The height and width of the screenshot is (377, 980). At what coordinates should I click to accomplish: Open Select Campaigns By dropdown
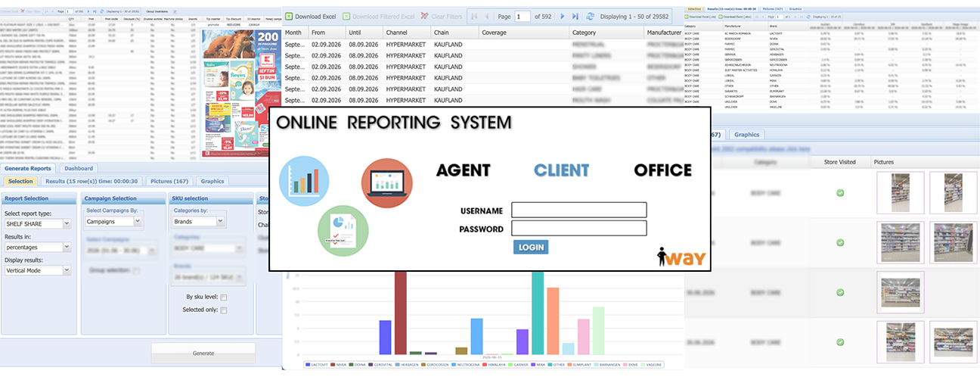pyautogui.click(x=113, y=222)
